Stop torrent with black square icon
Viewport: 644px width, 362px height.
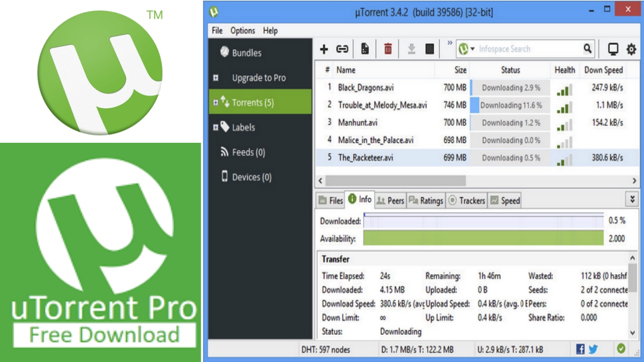click(x=430, y=49)
